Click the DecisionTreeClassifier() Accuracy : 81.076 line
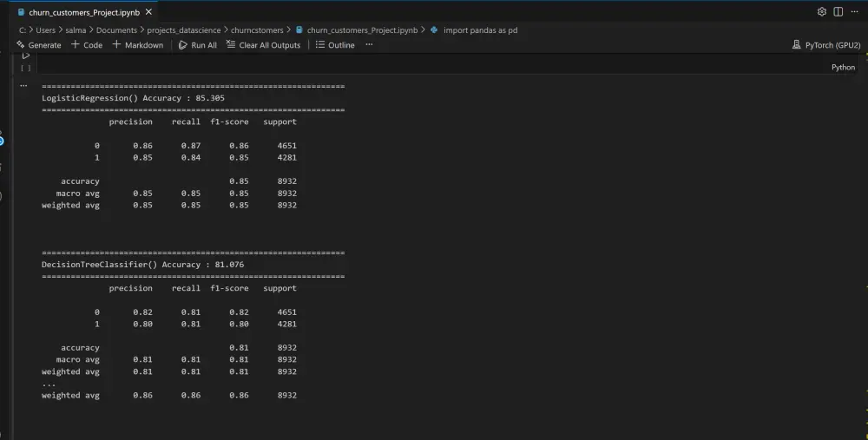This screenshot has height=440, width=868. [143, 265]
